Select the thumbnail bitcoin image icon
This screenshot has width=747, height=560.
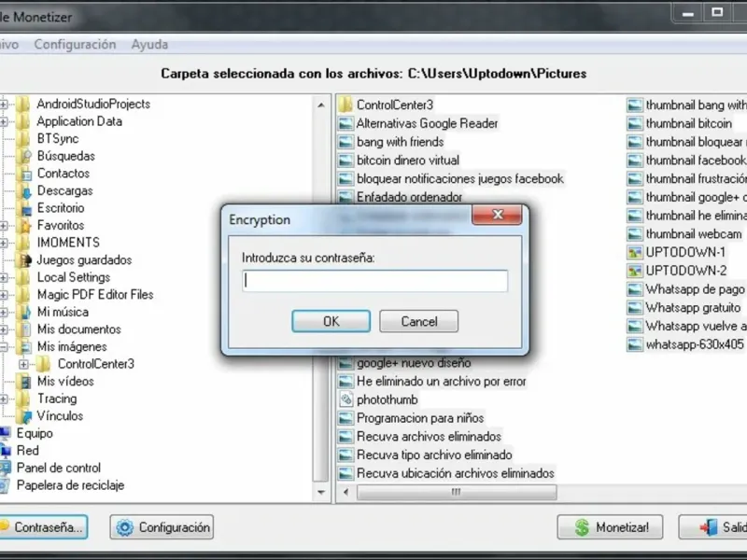[635, 124]
